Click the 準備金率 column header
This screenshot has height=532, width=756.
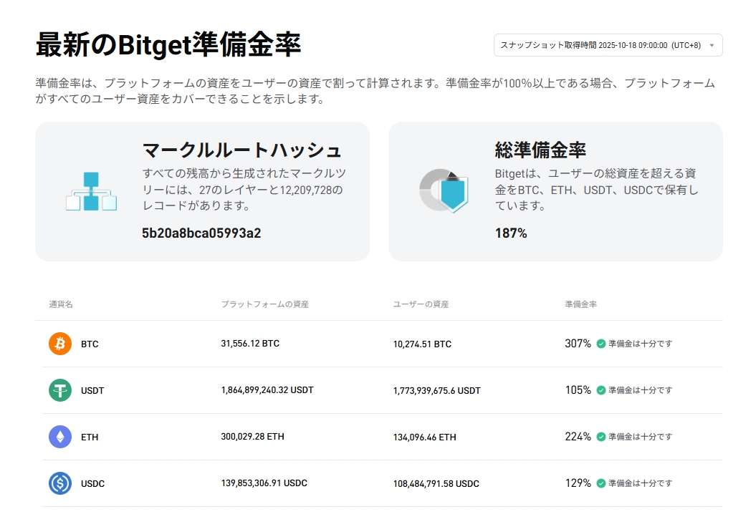[x=580, y=304]
